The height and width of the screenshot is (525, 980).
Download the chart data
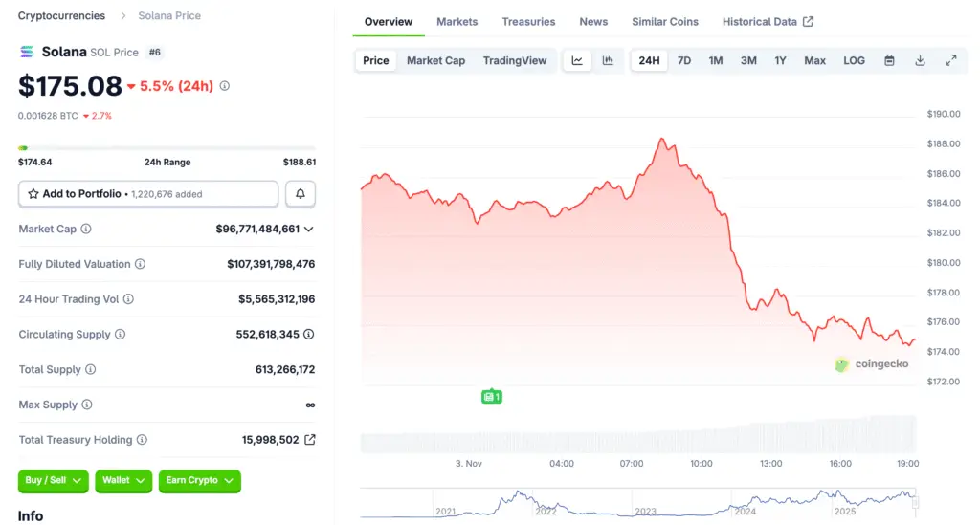[x=920, y=61]
